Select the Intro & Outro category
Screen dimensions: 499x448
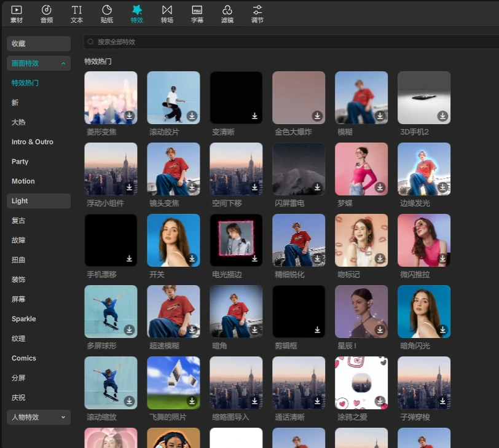coord(33,142)
